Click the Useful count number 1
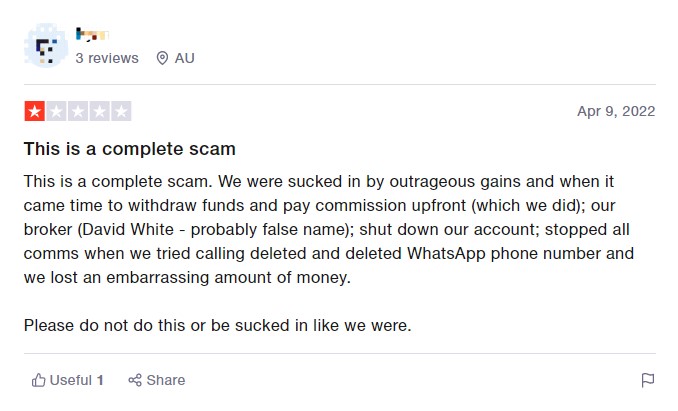The width and height of the screenshot is (678, 411). 100,380
